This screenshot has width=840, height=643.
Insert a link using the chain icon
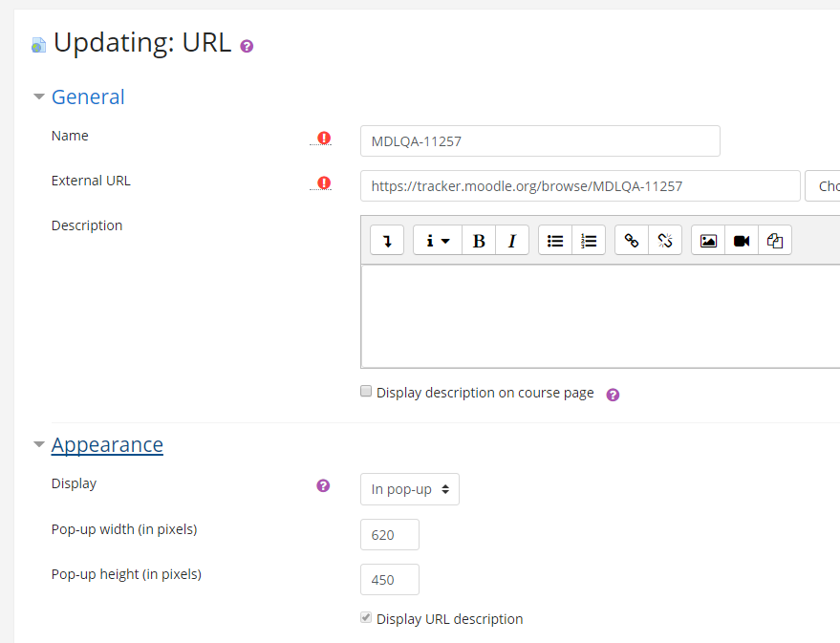[632, 241]
